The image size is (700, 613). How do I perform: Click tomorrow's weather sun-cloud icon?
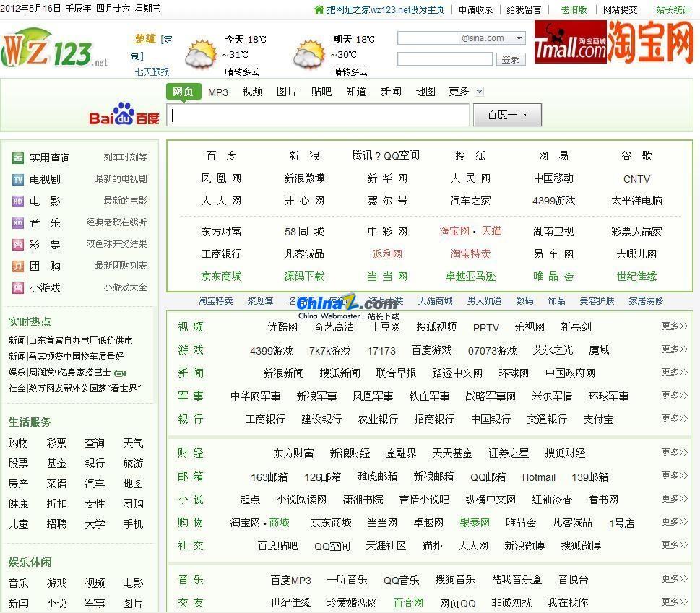point(309,54)
